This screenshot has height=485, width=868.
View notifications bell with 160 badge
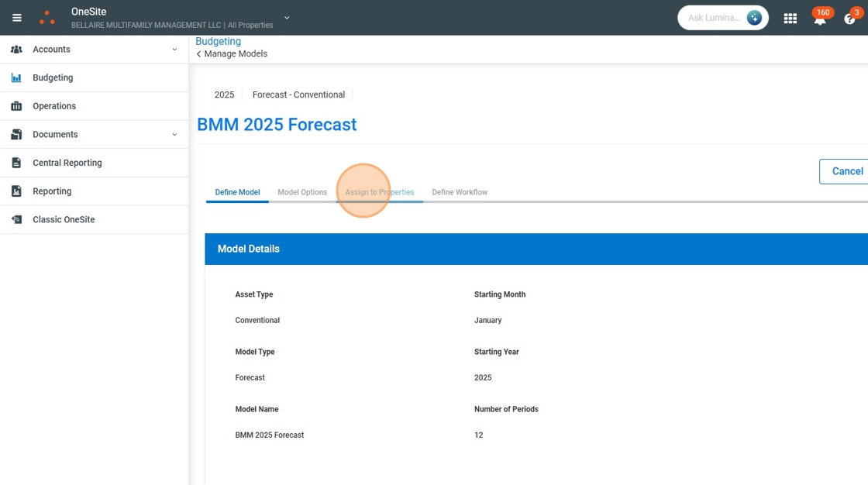pos(820,17)
